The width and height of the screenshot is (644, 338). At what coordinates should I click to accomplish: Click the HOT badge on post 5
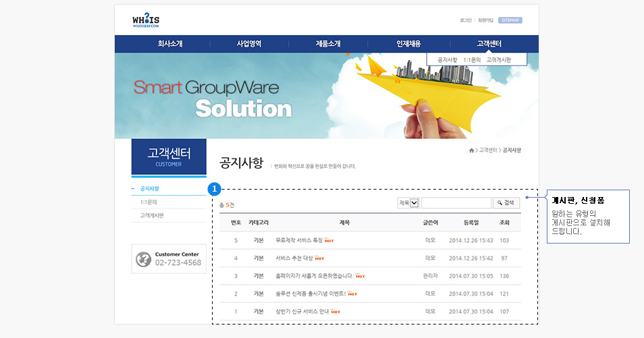(329, 240)
